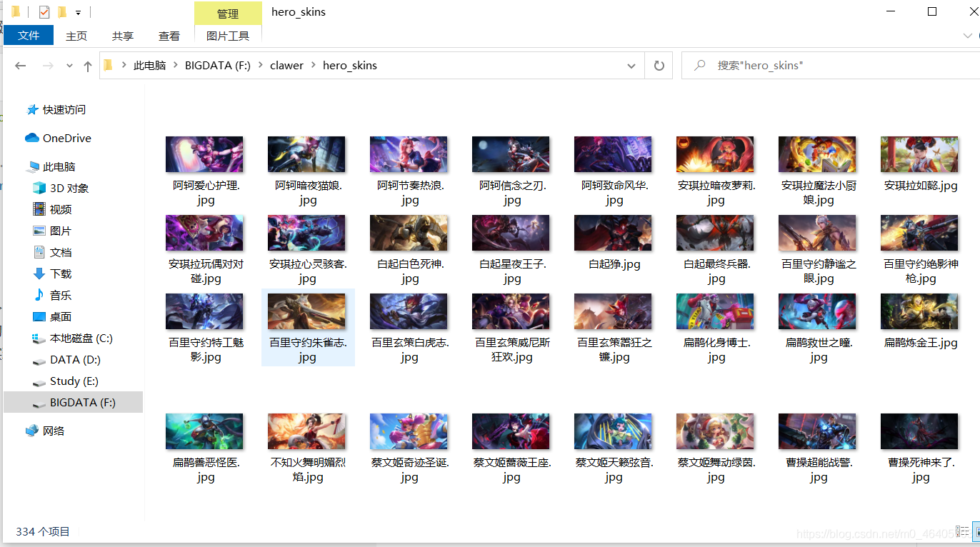This screenshot has height=547, width=980.
Task: Expand the chevron after BIGDATA (F:) breadcrumb
Action: click(260, 66)
